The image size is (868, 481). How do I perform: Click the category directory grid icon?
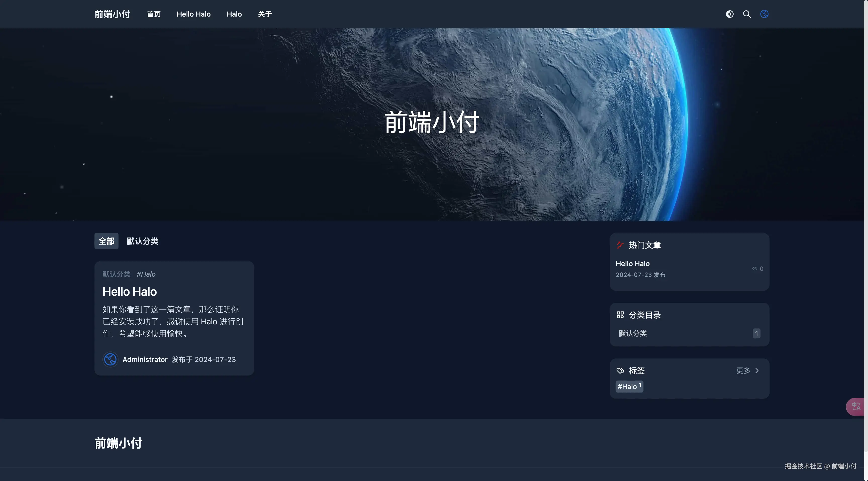click(620, 315)
